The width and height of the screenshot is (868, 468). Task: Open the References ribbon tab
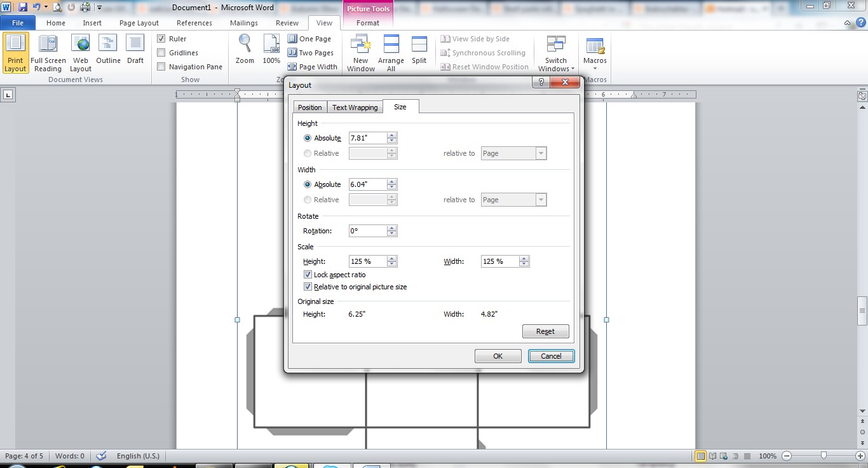(194, 23)
